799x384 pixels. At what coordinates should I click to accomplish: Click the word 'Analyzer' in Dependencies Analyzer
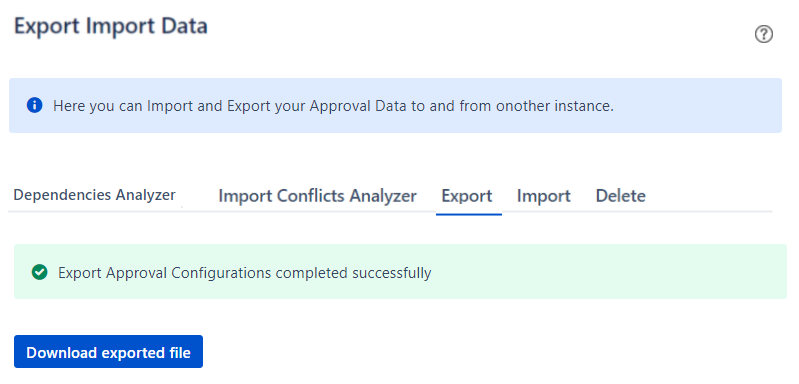(146, 195)
